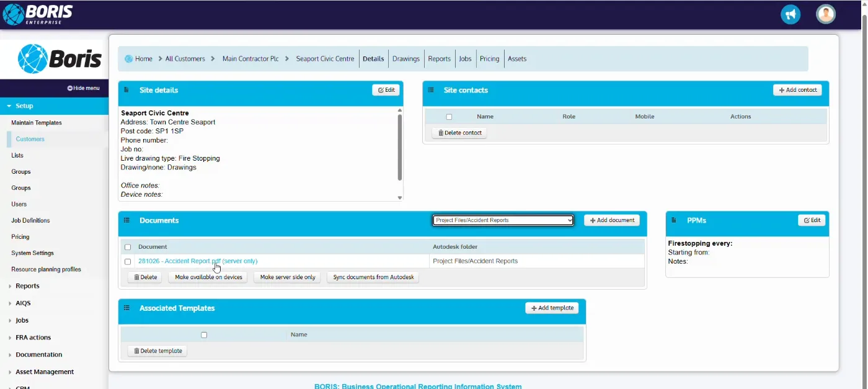
Task: Expand the AIQS sidebar section
Action: coord(23,303)
